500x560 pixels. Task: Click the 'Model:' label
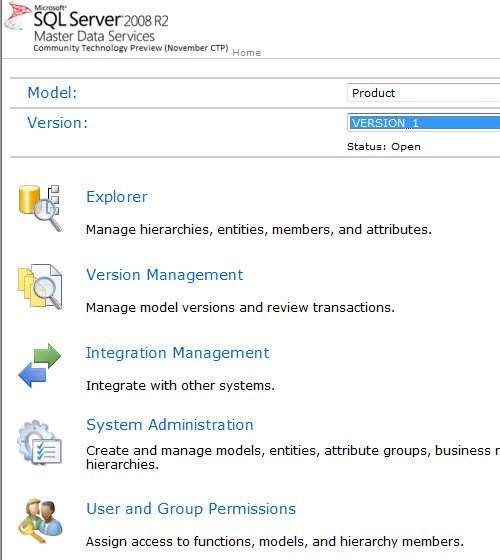coord(52,93)
